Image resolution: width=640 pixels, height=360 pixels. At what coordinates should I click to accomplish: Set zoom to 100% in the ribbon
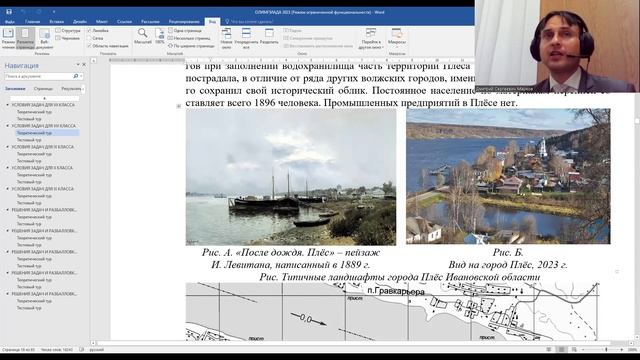point(160,36)
